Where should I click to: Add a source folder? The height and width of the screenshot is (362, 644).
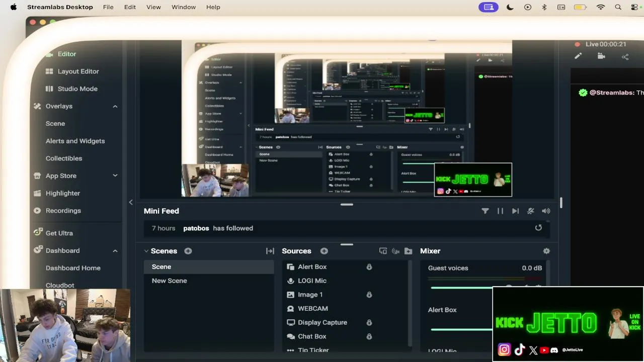[408, 251]
